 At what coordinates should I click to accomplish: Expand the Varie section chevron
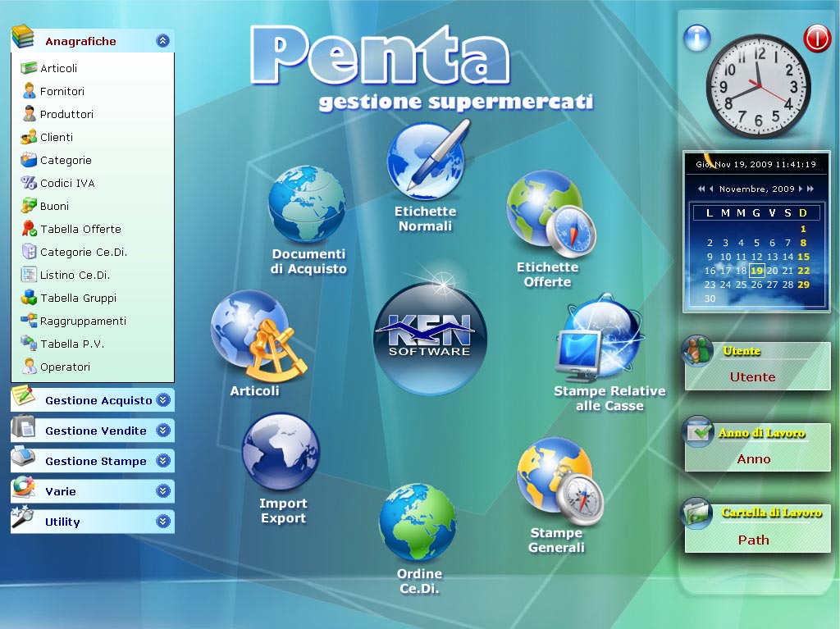(163, 490)
